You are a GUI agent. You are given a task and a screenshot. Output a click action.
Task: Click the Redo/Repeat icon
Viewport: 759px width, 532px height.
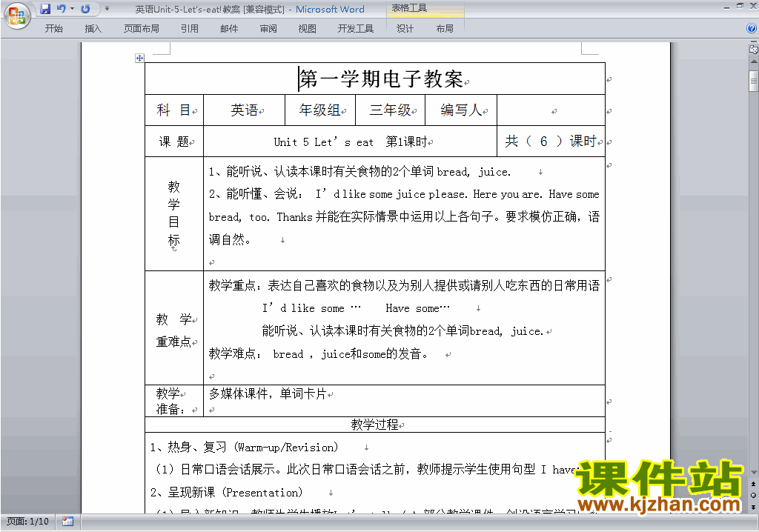[86, 8]
